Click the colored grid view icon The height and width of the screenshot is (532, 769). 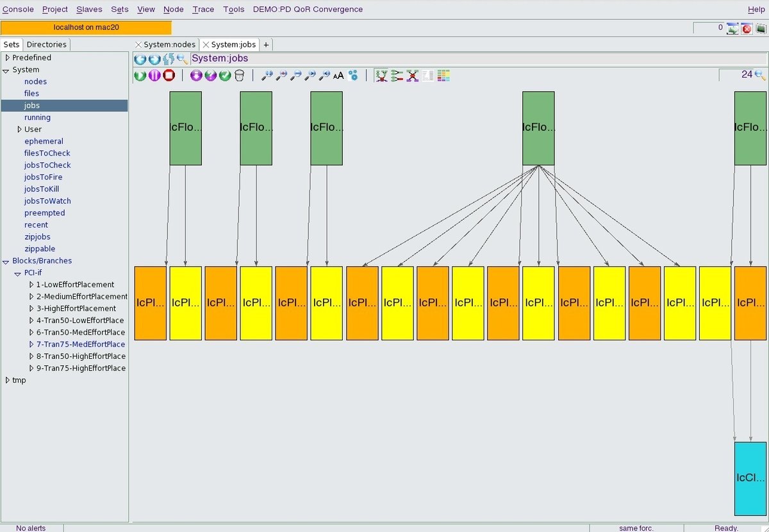(x=443, y=76)
